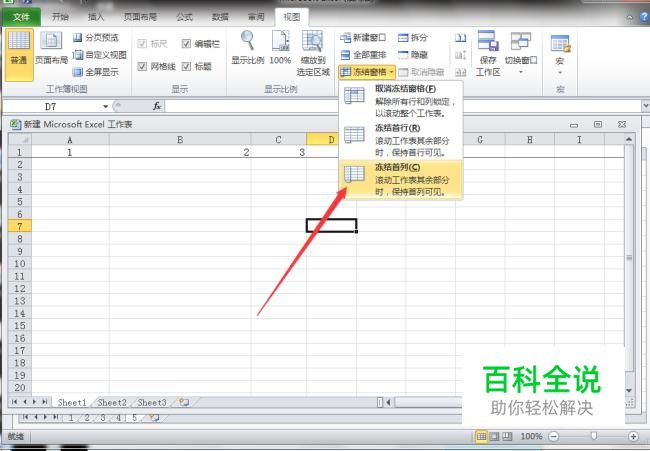Screen dimensions: 650x451
Task: Click the Select All corner button
Action: coord(20,140)
